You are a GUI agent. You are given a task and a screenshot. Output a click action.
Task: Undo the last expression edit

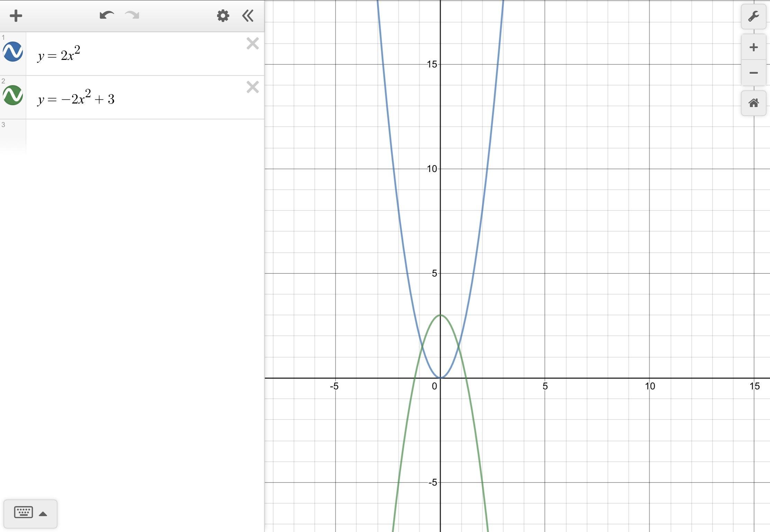(107, 16)
